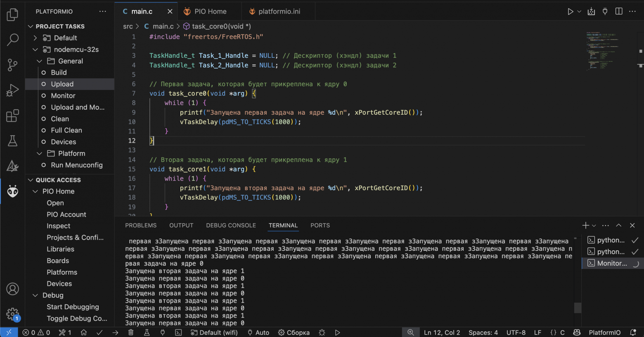The width and height of the screenshot is (644, 337).
Task: Click the terminal scrollbar thumb
Action: coord(578,308)
